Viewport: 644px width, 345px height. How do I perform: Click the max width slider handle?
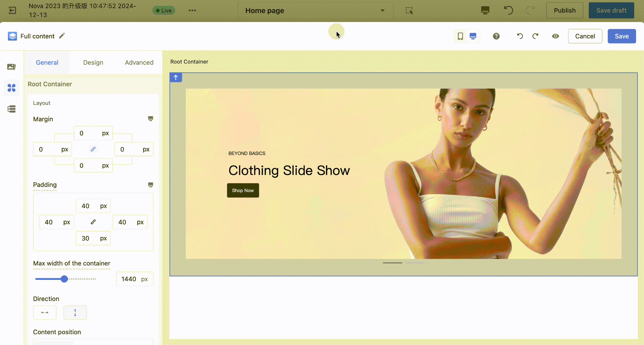64,279
